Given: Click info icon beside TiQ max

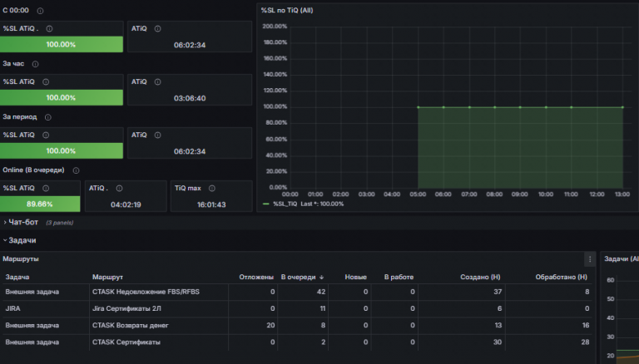Looking at the screenshot, I should pyautogui.click(x=212, y=189).
